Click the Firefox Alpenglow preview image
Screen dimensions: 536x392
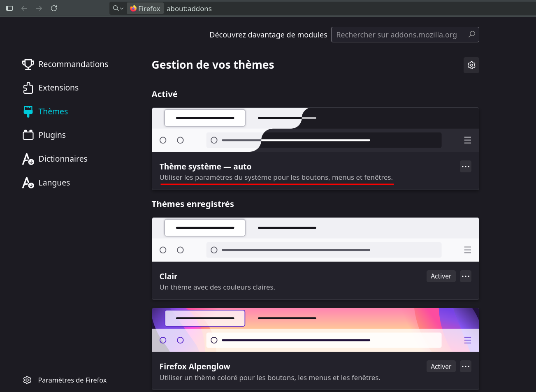[x=316, y=330]
